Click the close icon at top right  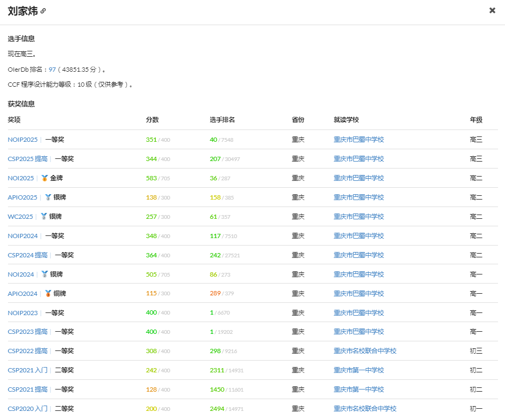coord(492,10)
